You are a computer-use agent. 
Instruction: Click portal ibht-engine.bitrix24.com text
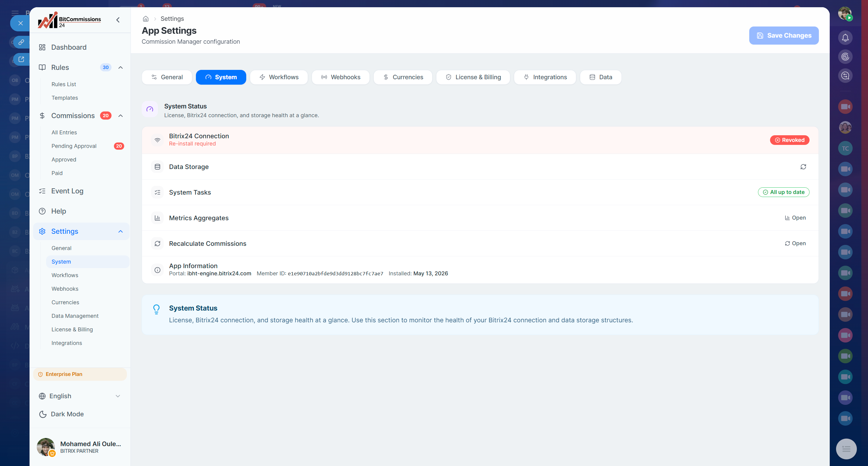[219, 274]
